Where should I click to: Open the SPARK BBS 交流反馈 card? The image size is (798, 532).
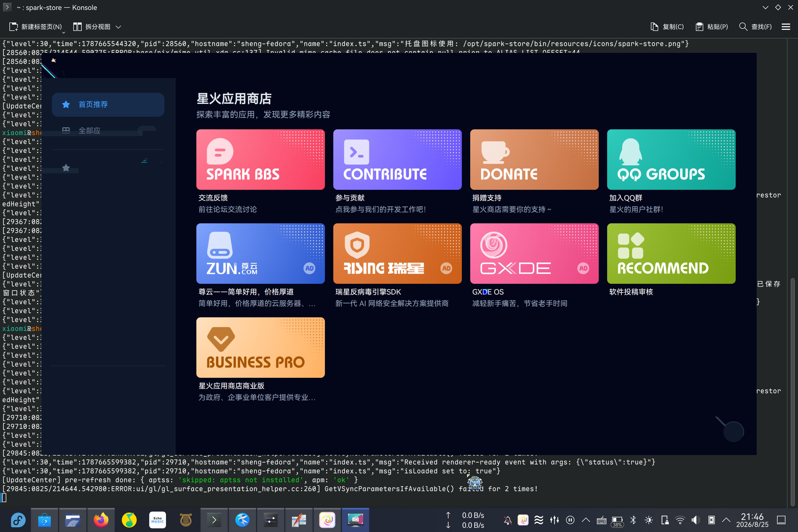260,171
